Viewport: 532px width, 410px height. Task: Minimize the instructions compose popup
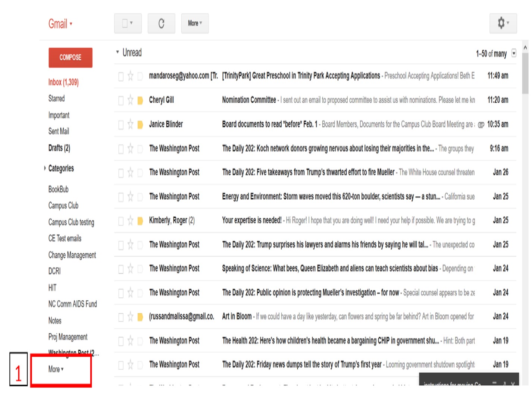click(494, 383)
